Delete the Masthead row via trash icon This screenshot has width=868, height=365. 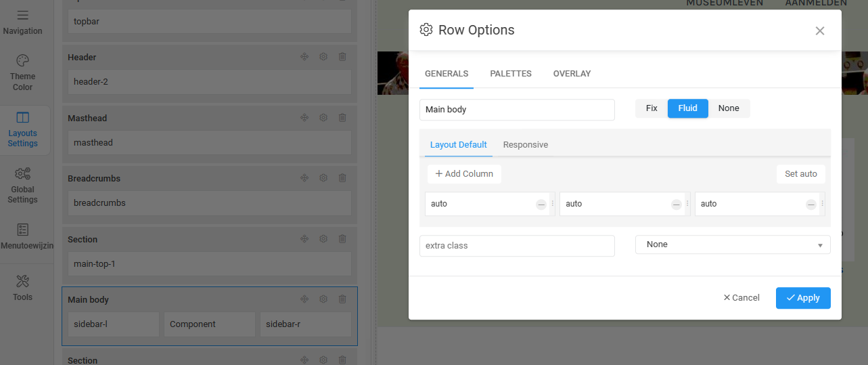click(x=342, y=118)
